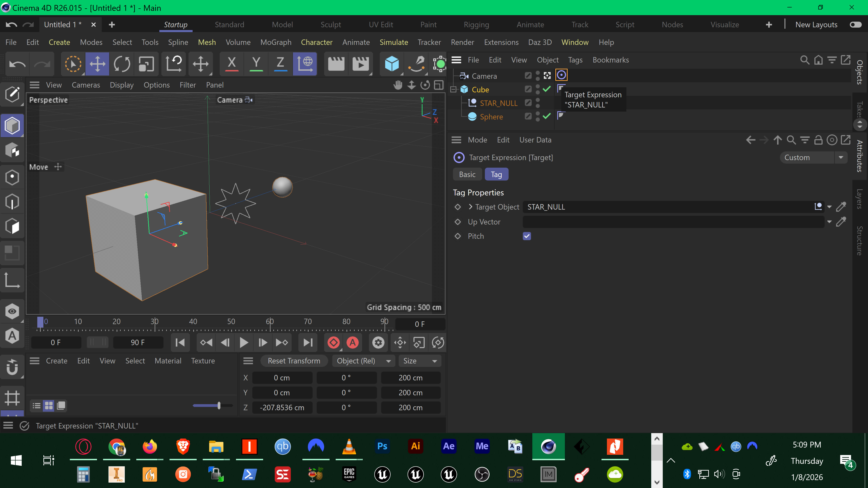The width and height of the screenshot is (868, 488).
Task: Click the Target Expression tag on Camera
Action: [561, 75]
